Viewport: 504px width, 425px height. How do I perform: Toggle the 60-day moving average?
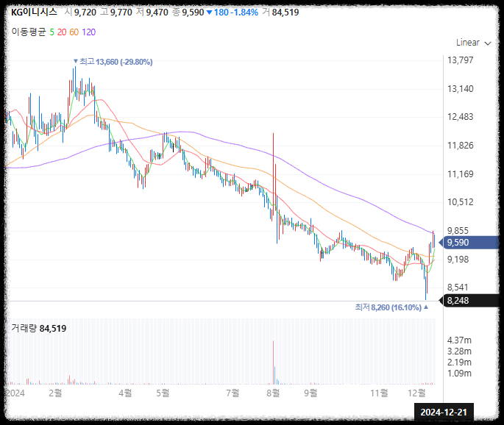[x=74, y=32]
